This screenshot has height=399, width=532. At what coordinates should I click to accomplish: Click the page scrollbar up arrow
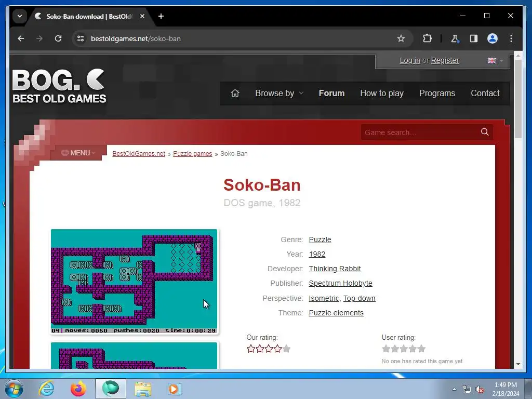[x=518, y=55]
